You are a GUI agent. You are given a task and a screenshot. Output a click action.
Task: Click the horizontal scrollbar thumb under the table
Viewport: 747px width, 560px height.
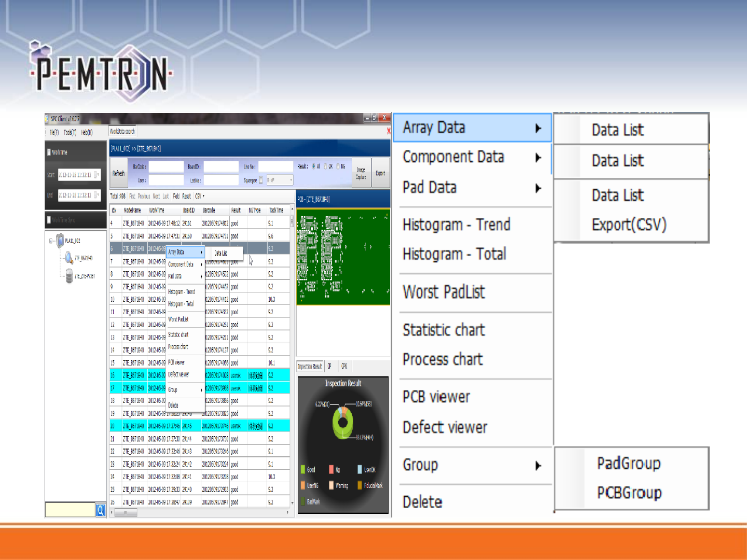(127, 512)
